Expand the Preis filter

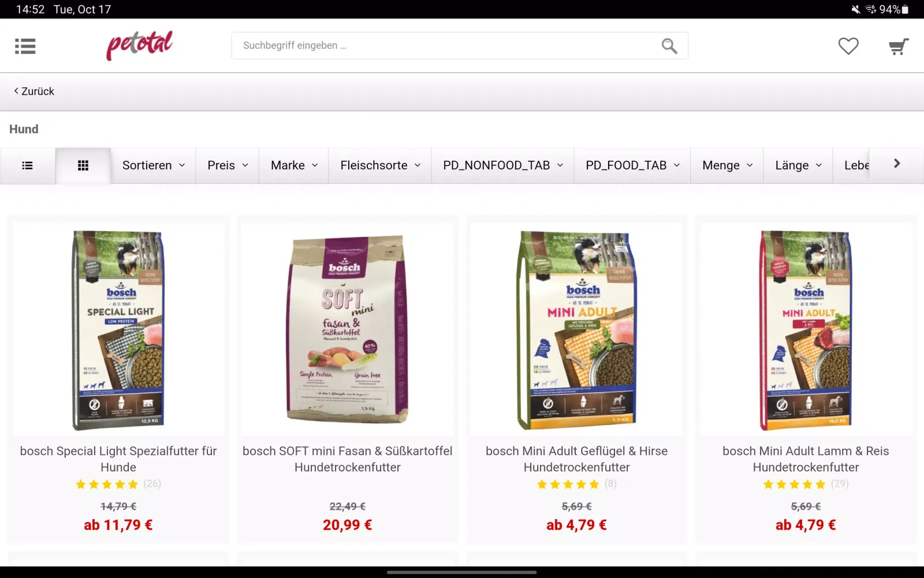[228, 165]
